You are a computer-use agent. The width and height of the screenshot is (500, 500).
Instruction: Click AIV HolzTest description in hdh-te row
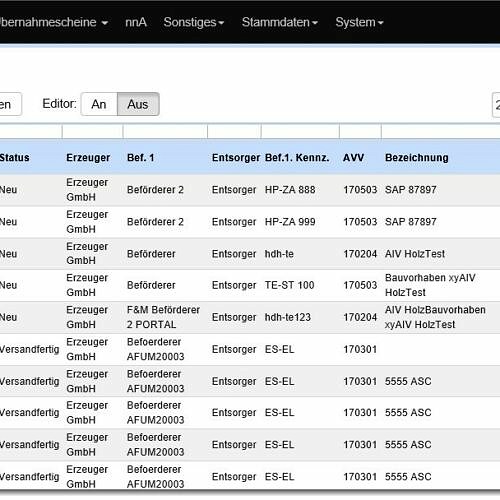(415, 254)
